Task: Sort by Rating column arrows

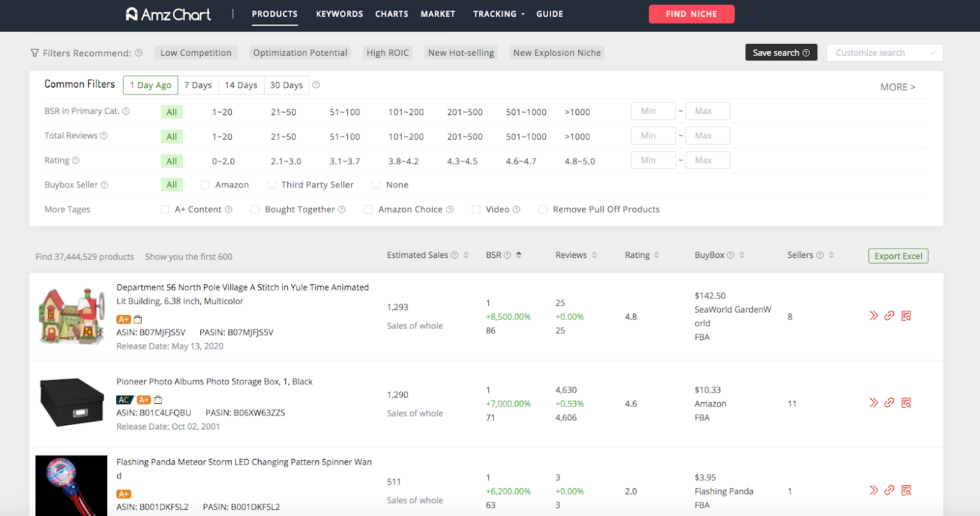Action: (657, 255)
